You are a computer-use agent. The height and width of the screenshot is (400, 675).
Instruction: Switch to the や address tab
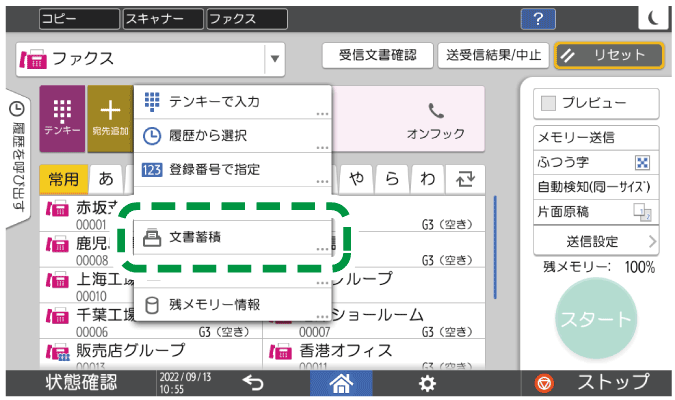click(x=356, y=179)
